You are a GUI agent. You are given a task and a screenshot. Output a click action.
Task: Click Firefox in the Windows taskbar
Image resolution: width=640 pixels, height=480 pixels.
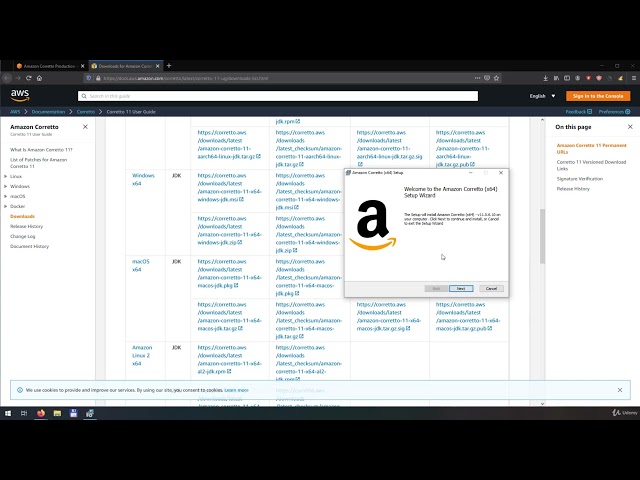coord(40,413)
